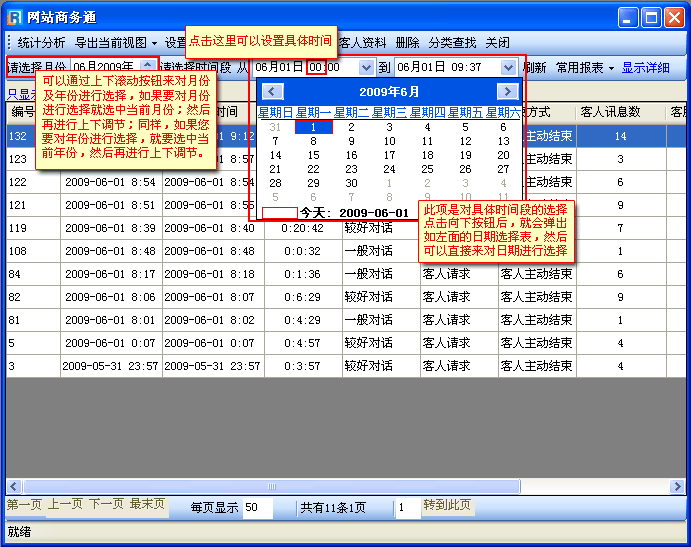Click the 每页显示 input field with 50
The width and height of the screenshot is (691, 547).
coord(257,508)
